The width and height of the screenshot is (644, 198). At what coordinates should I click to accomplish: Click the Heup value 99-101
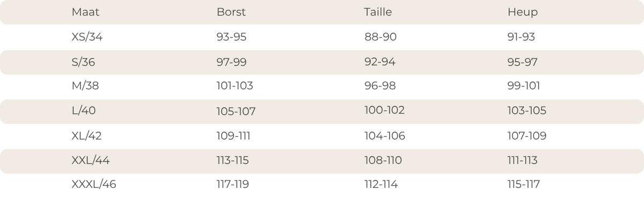click(524, 86)
